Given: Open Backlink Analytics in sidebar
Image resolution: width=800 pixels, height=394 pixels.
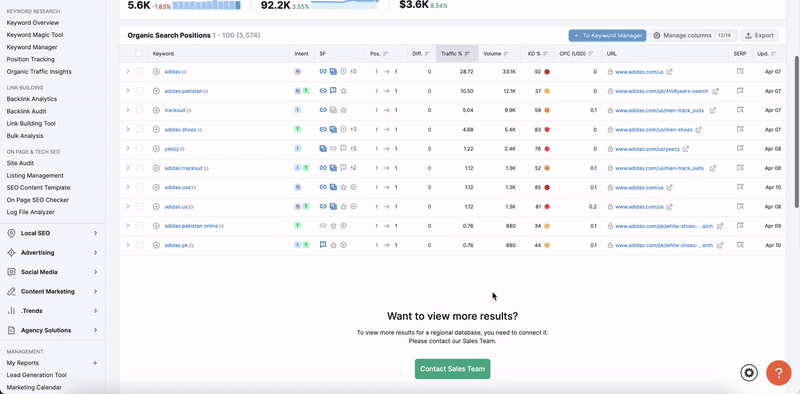Looking at the screenshot, I should (x=32, y=99).
